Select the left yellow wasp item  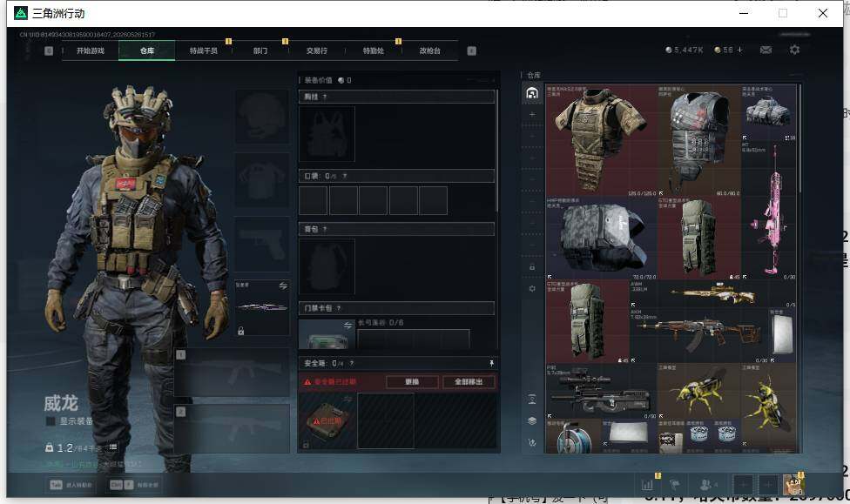click(699, 391)
